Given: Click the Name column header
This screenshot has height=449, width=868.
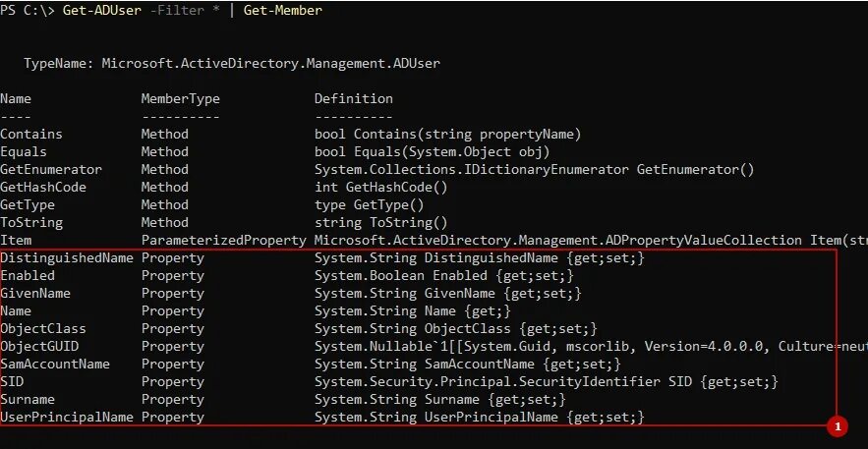Looking at the screenshot, I should point(16,99).
